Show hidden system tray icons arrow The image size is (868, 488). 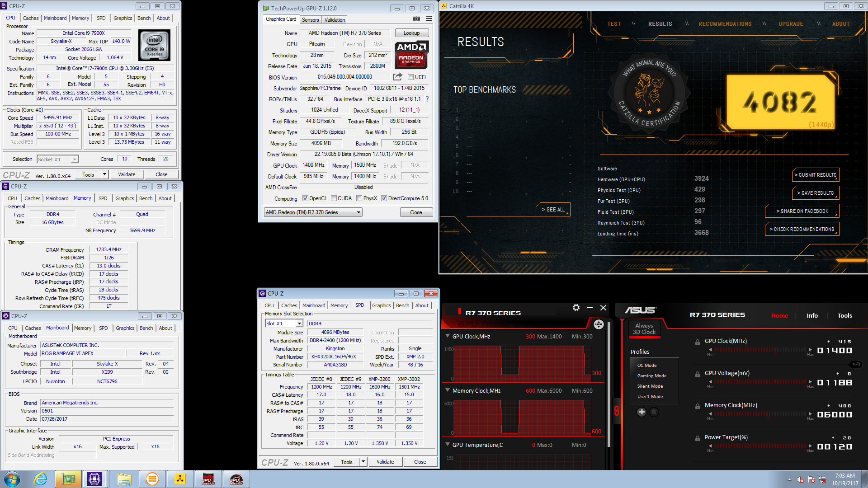click(790, 479)
